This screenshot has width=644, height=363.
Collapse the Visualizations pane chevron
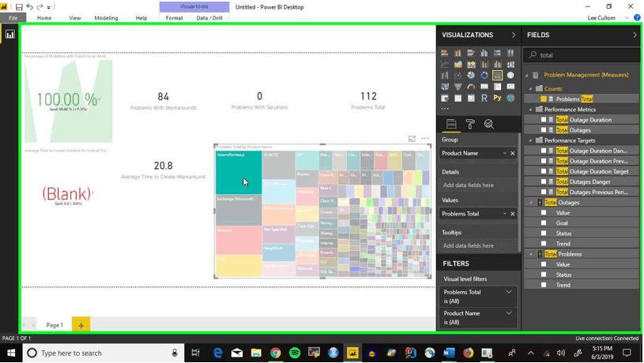pos(514,36)
